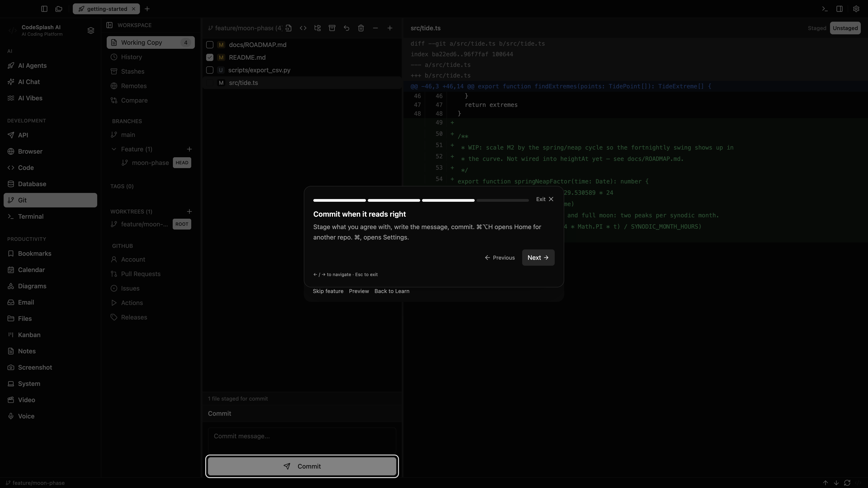Click the Commit button

point(302,466)
